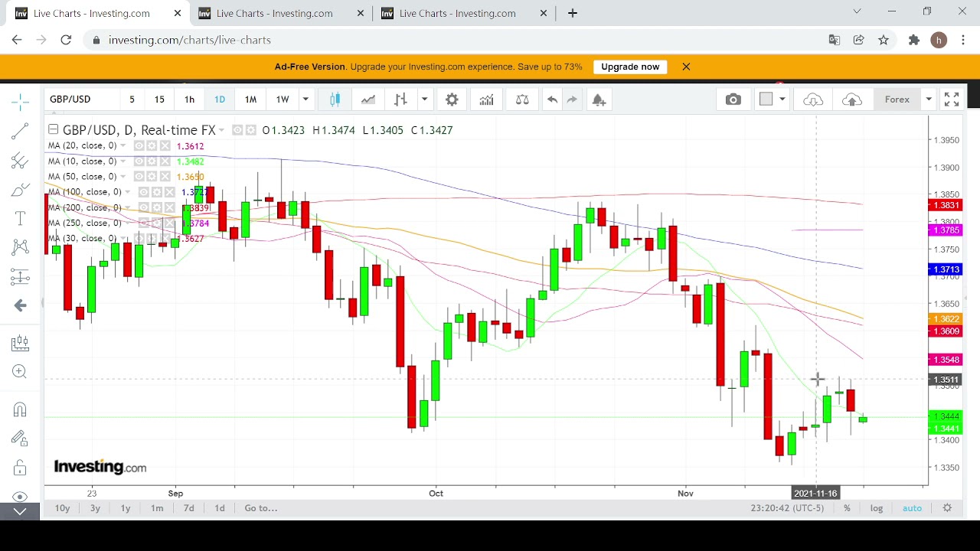
Task: Open the patterns drawing tool
Action: 20,247
